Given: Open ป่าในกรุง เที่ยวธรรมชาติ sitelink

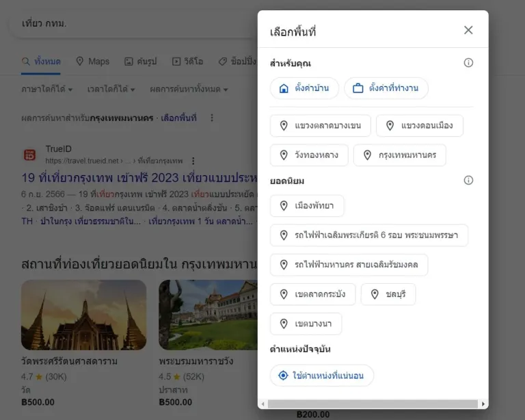Looking at the screenshot, I should tap(90, 222).
